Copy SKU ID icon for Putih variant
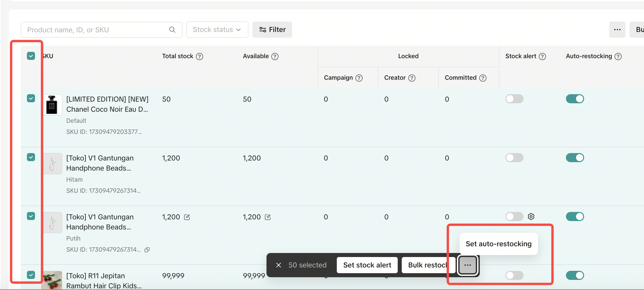The width and height of the screenshot is (644, 290). [147, 250]
